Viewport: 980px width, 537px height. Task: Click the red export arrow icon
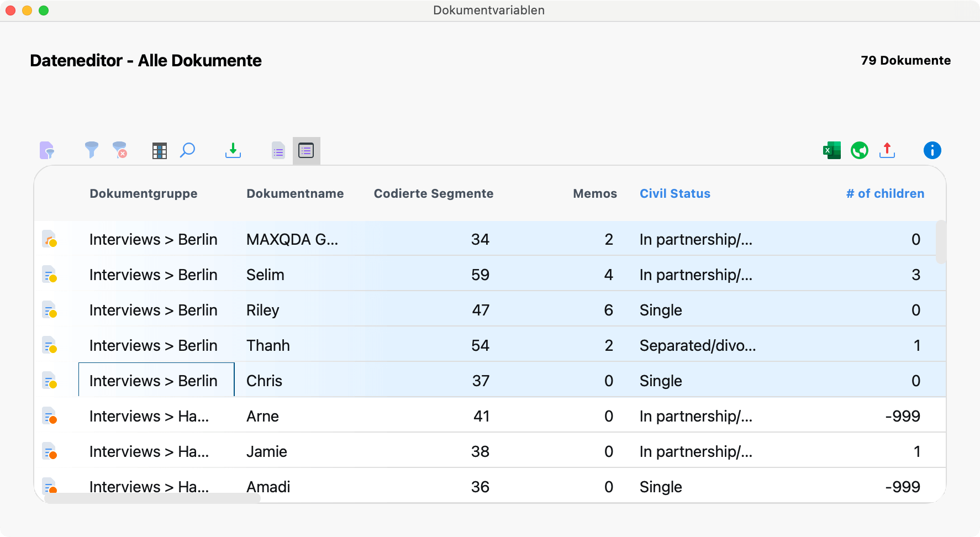pyautogui.click(x=887, y=150)
